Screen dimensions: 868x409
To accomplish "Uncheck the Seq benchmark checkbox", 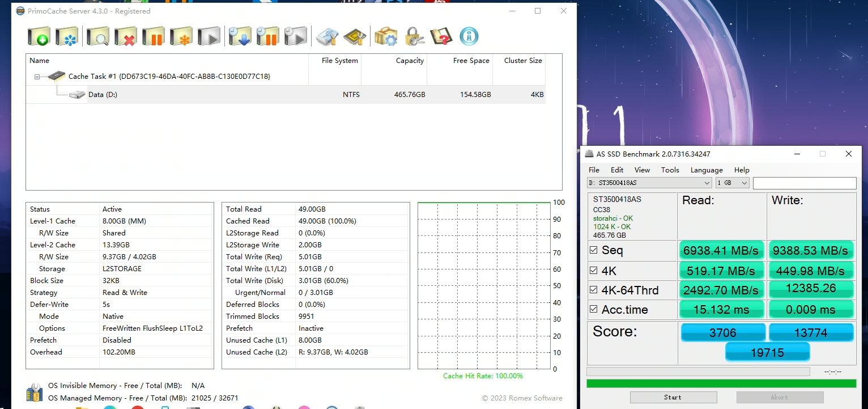I will pos(593,250).
